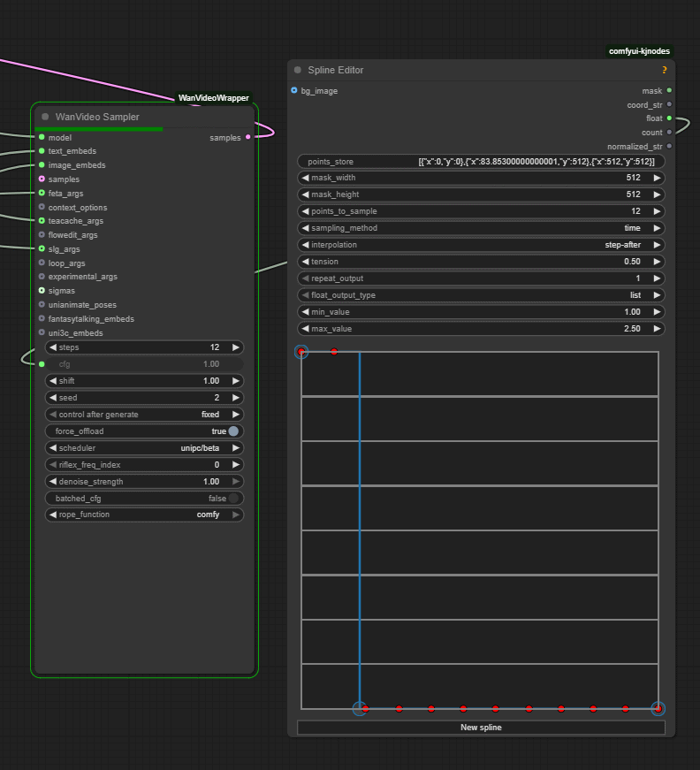Increase tension with the right arrow
This screenshot has width=700, height=770.
click(x=657, y=262)
